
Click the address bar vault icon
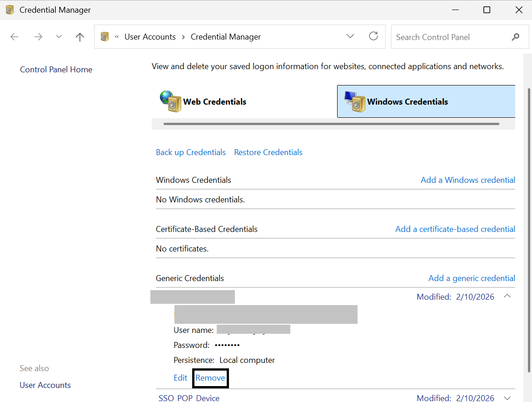point(105,36)
